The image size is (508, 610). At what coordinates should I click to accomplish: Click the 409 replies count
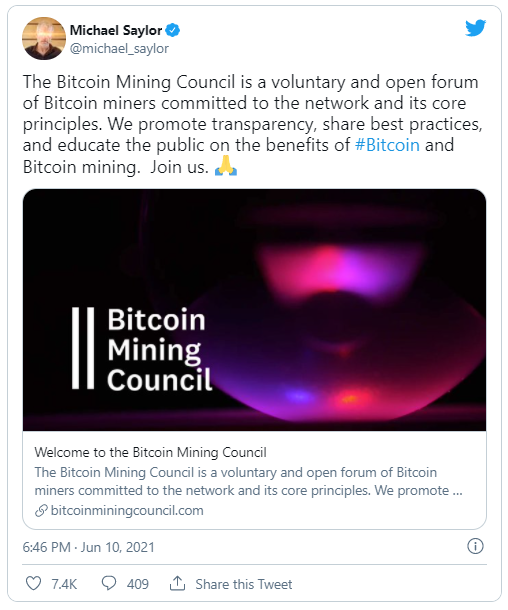click(x=138, y=584)
